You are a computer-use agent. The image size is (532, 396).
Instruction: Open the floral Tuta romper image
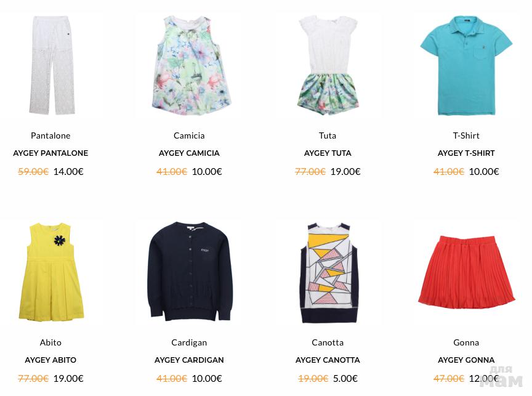pos(328,65)
